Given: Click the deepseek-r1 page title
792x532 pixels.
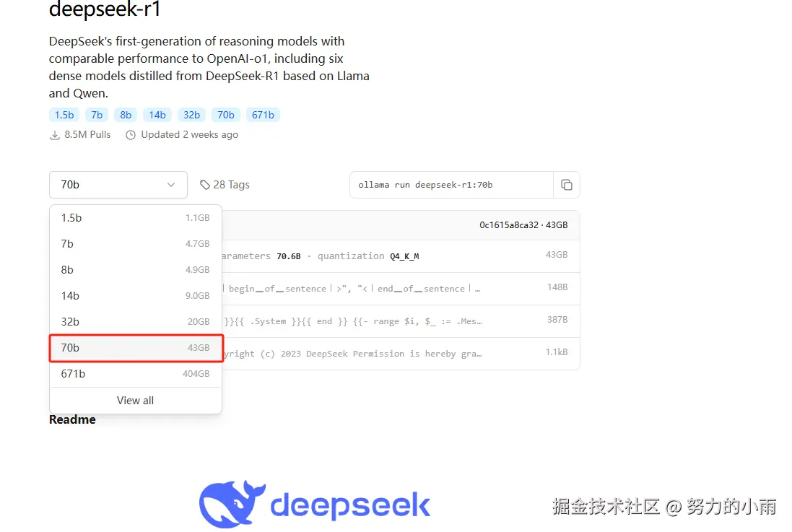Looking at the screenshot, I should click(105, 9).
